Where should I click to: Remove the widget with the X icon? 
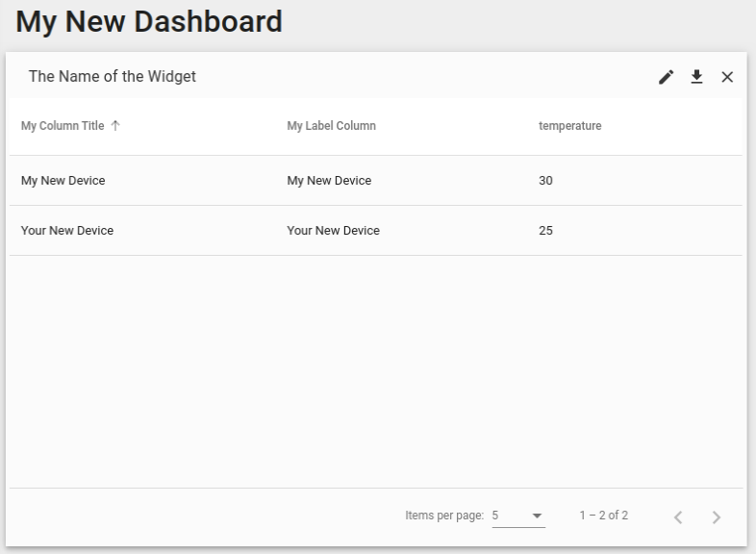coord(727,77)
